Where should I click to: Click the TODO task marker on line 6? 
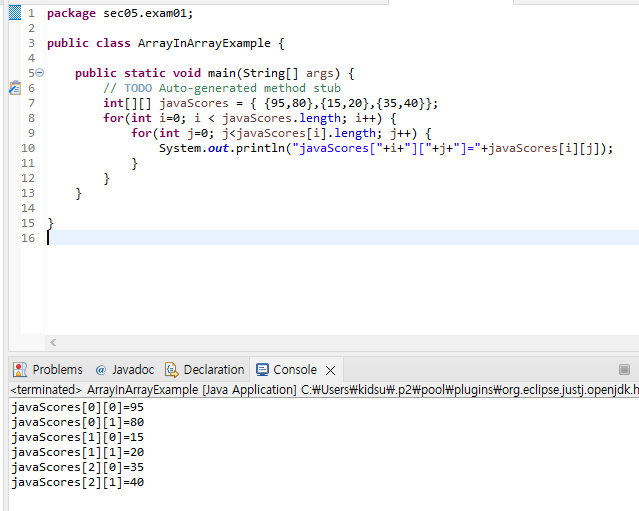tap(15, 88)
